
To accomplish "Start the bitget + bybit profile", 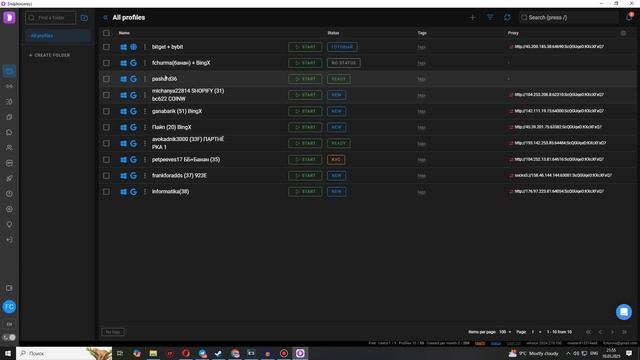I will point(305,47).
